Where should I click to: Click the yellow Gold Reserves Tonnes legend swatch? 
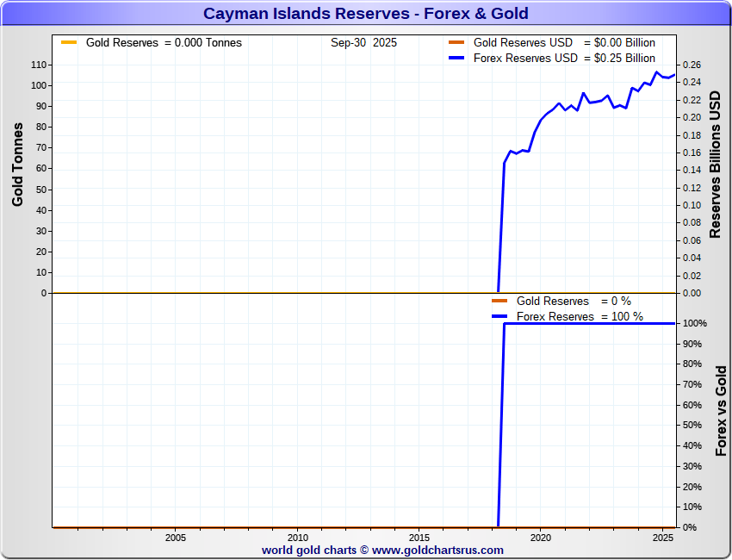tap(69, 42)
